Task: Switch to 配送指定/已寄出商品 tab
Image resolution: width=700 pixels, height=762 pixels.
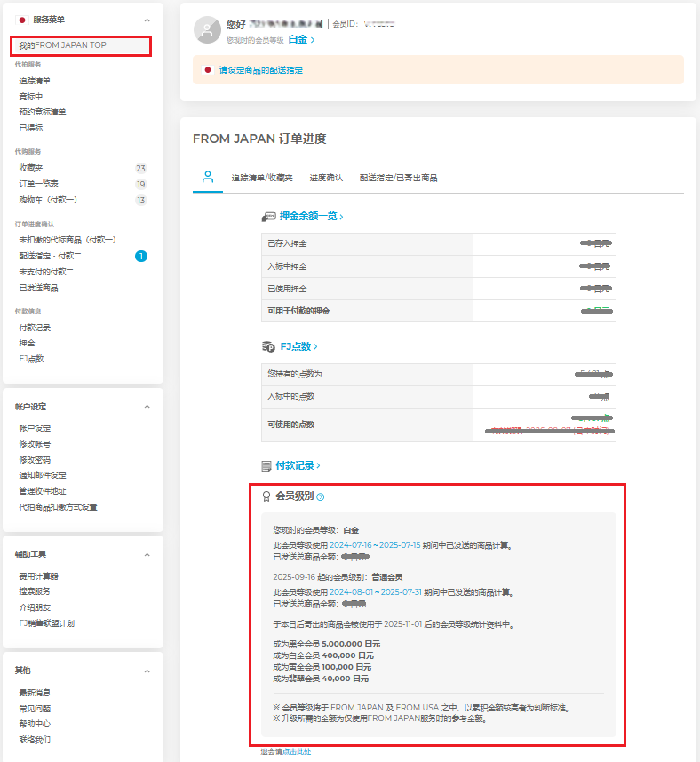Action: [x=398, y=178]
